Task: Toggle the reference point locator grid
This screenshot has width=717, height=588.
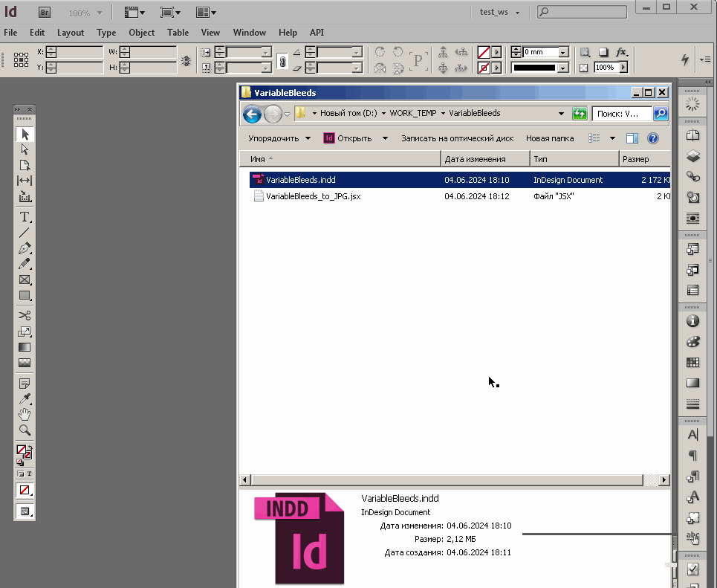Action: click(21, 59)
